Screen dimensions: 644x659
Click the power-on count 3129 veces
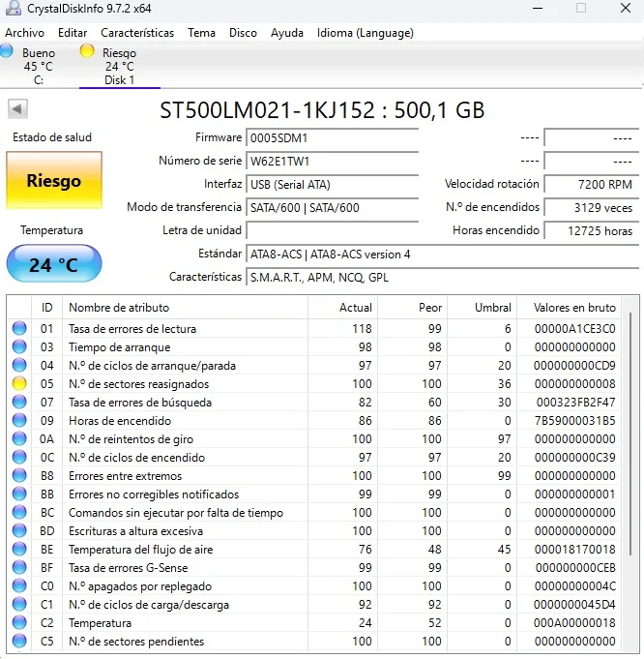[592, 208]
